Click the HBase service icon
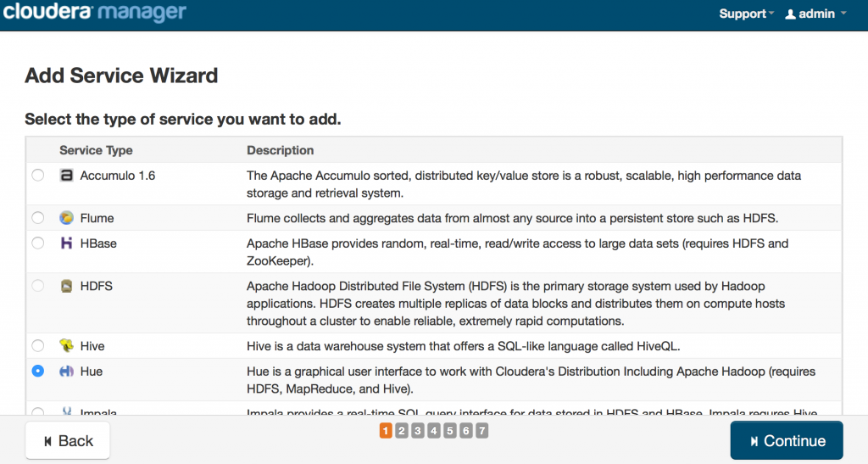Screen dimensions: 868x464 click(x=66, y=243)
